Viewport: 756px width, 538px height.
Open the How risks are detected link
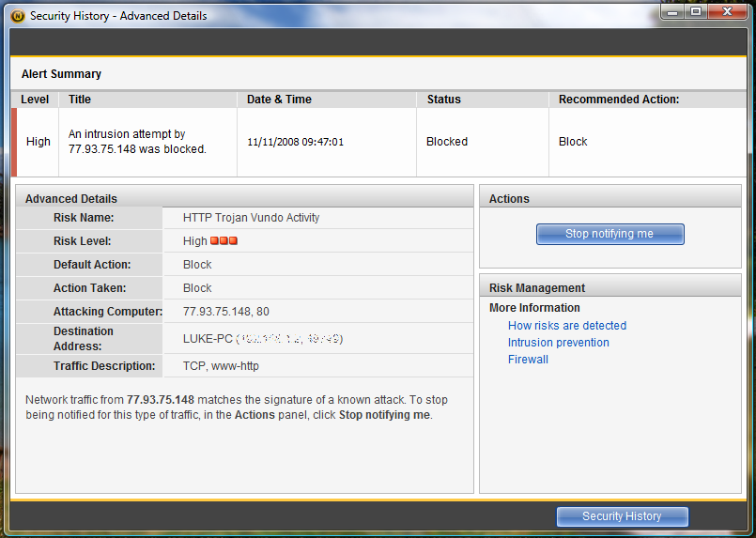(566, 326)
